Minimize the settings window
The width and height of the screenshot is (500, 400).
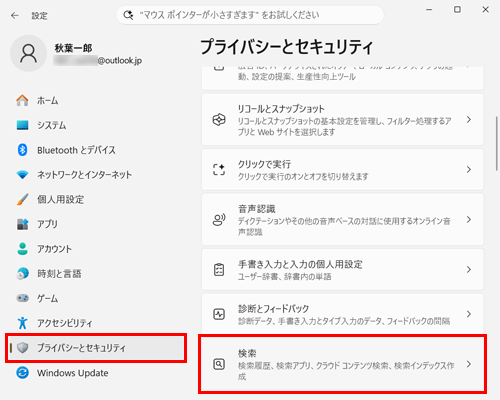[429, 10]
